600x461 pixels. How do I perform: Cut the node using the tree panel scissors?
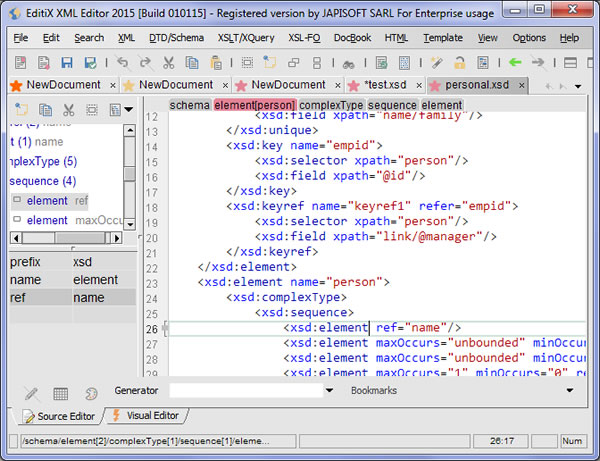(68, 110)
